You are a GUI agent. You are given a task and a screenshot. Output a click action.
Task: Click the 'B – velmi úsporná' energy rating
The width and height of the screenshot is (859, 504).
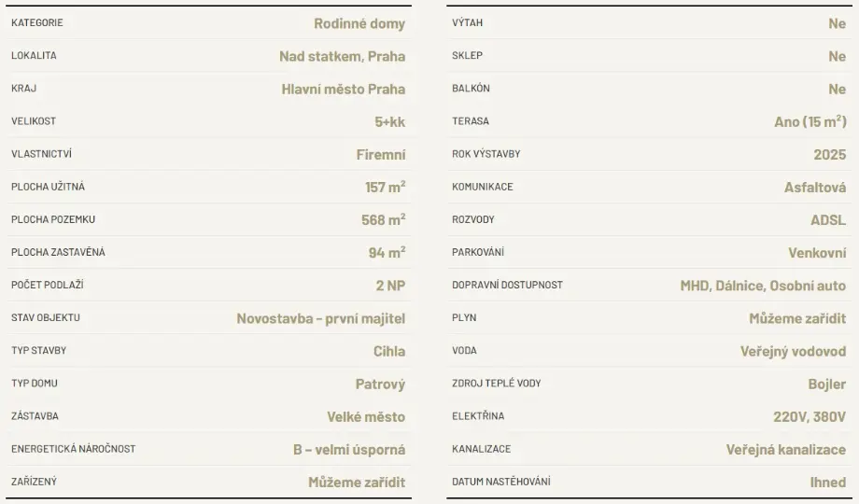coord(349,450)
